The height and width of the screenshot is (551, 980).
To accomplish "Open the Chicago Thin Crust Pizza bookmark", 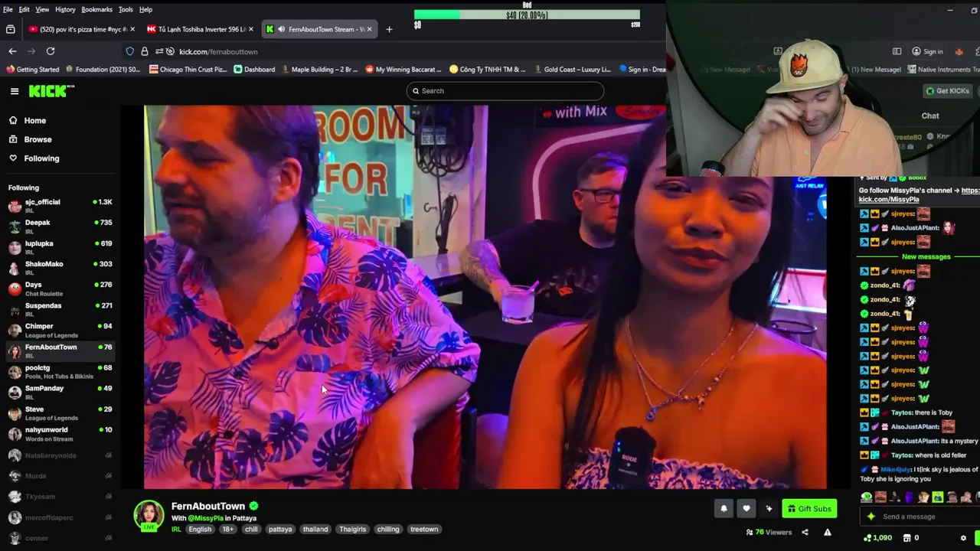I will pyautogui.click(x=188, y=69).
